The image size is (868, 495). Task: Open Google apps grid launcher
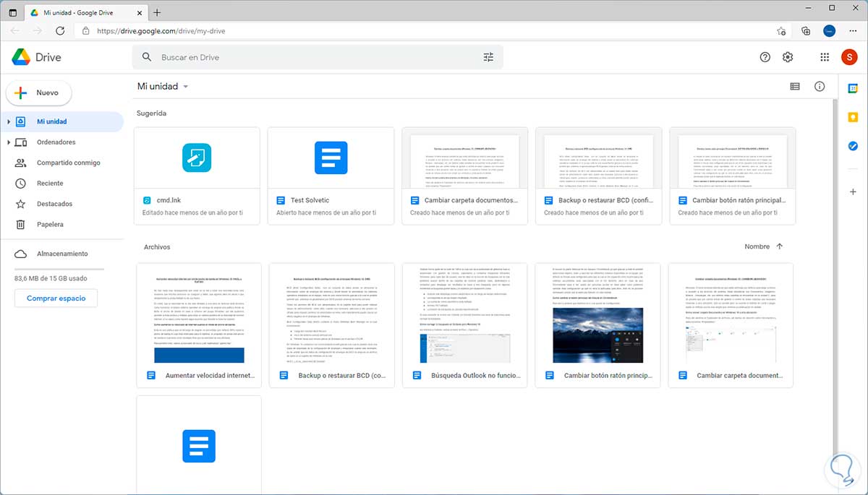825,57
